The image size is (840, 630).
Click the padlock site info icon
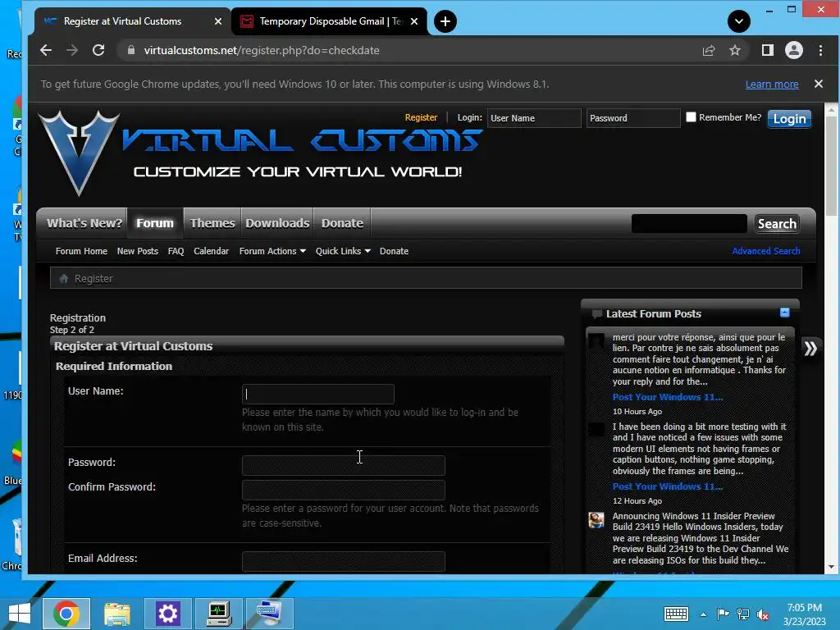tap(130, 50)
